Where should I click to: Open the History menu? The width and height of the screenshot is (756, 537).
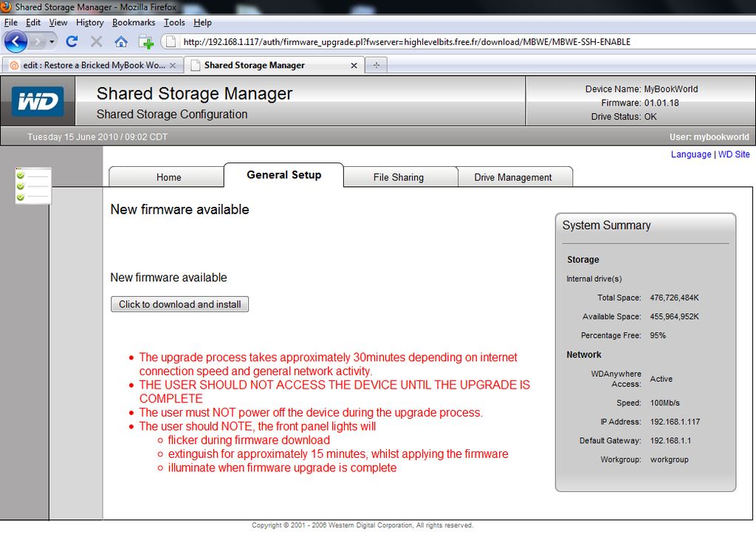click(89, 23)
